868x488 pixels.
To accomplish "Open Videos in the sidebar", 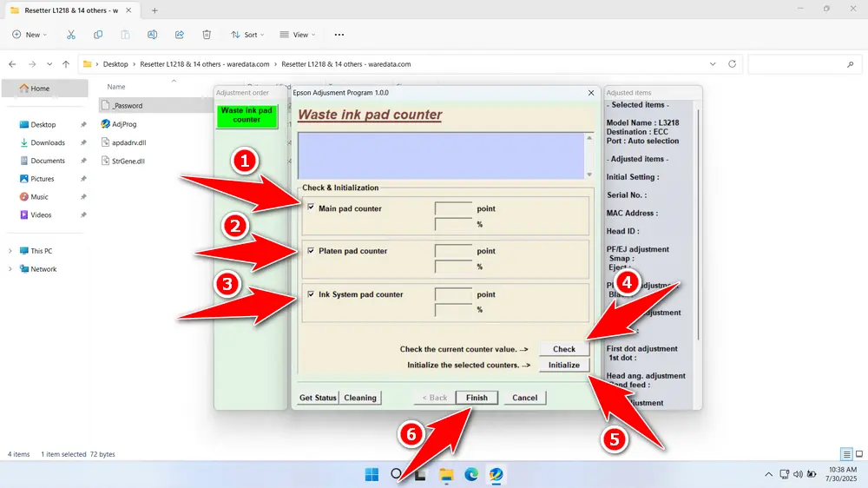I will coord(41,215).
